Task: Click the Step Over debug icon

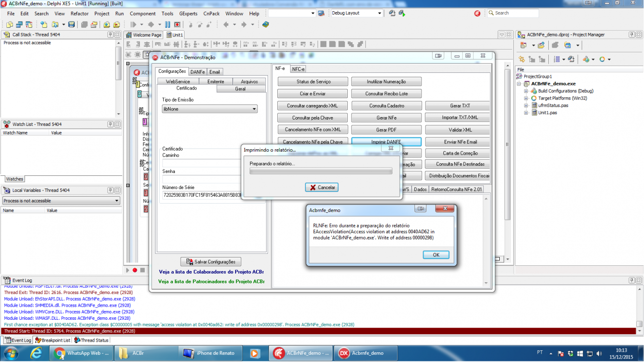Action: (200, 24)
